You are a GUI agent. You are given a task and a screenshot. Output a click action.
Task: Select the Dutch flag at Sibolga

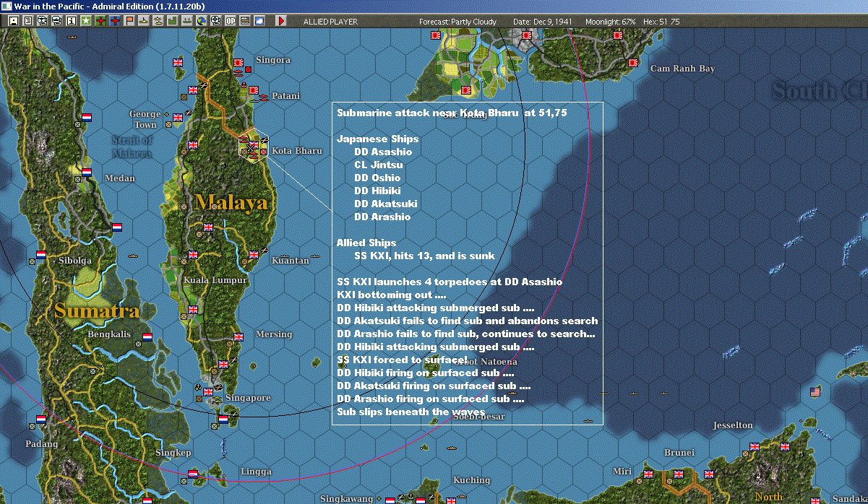41,255
